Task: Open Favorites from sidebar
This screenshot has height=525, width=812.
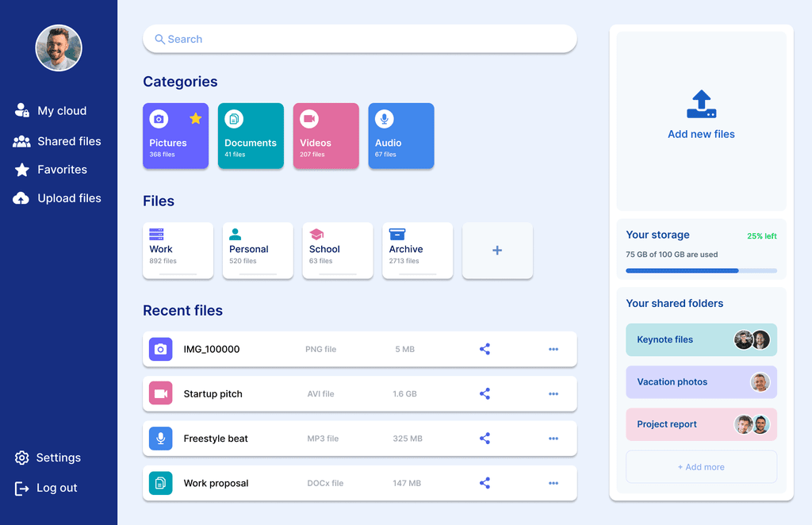Action: point(51,169)
